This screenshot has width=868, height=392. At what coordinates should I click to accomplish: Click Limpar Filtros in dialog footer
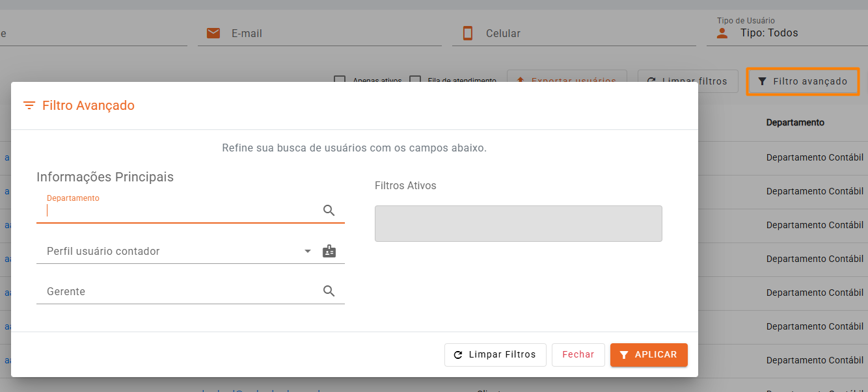click(x=495, y=355)
